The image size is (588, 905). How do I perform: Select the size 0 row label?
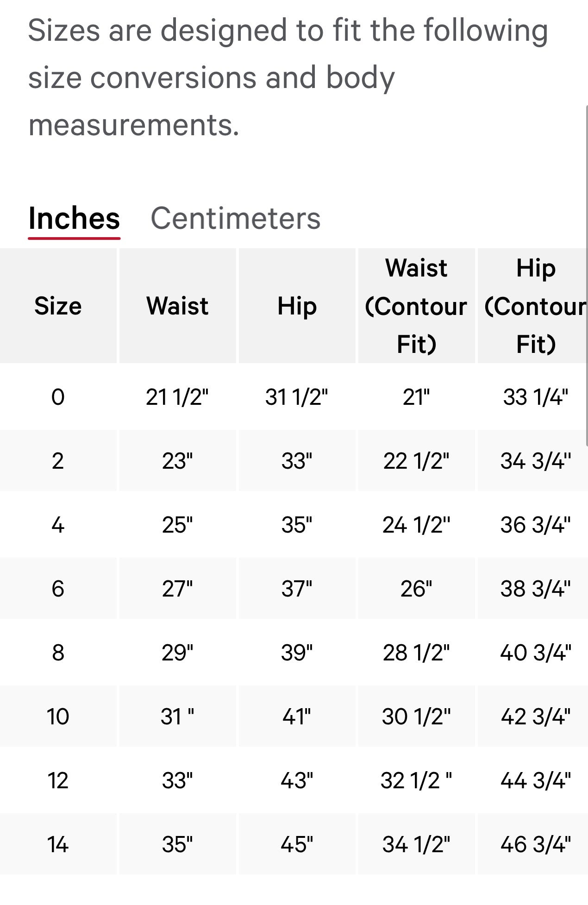[x=58, y=397]
